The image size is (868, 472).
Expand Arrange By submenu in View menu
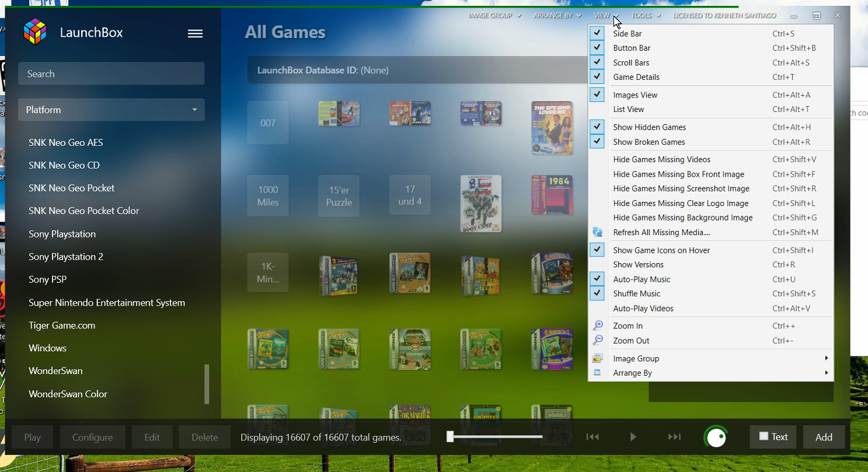711,373
